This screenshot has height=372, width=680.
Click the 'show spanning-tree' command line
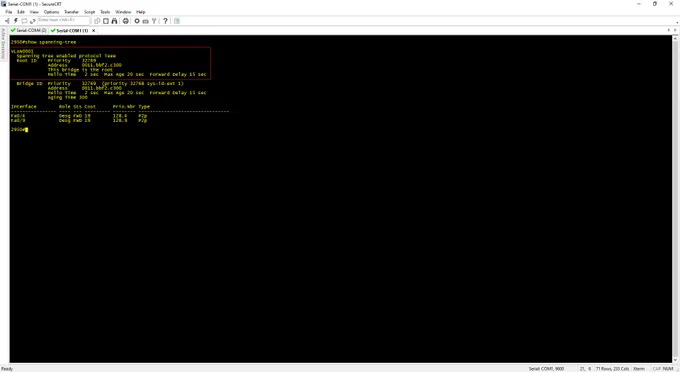[43, 42]
